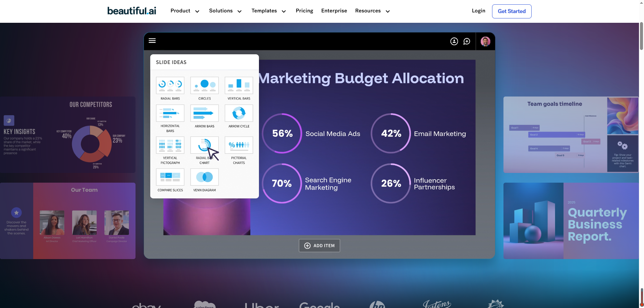Image resolution: width=644 pixels, height=308 pixels.
Task: Click the add comment speech bubble icon
Action: pos(467,41)
